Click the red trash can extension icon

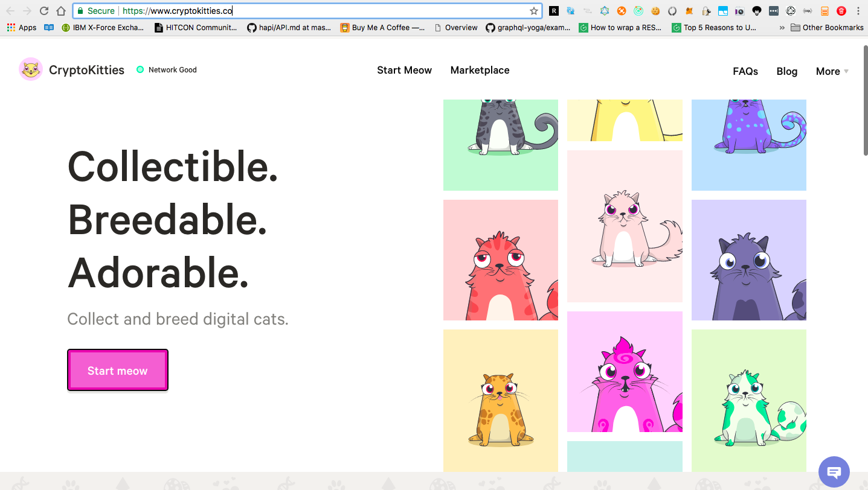pos(841,11)
